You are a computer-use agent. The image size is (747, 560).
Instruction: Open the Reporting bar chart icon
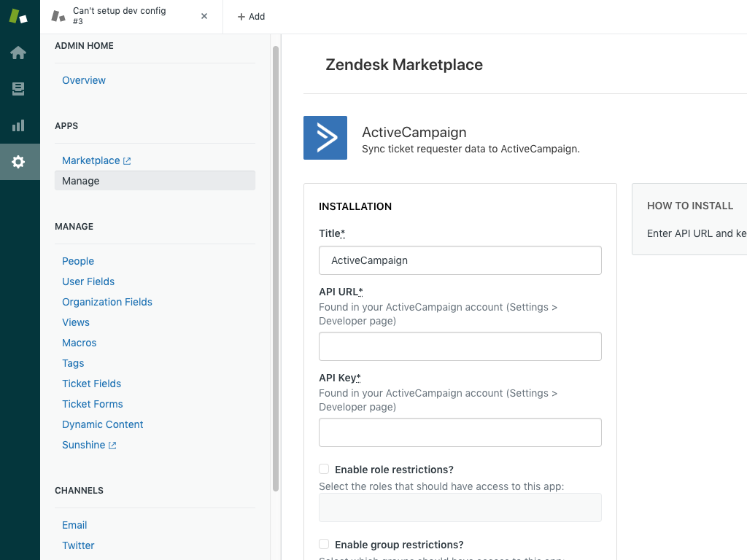(19, 125)
